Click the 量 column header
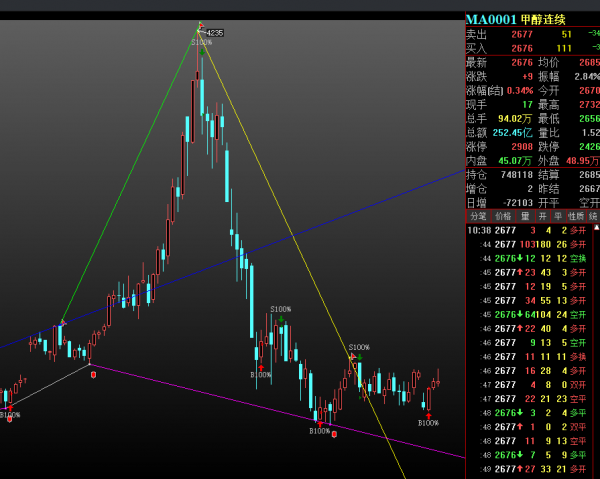The width and height of the screenshot is (600, 479). click(524, 216)
